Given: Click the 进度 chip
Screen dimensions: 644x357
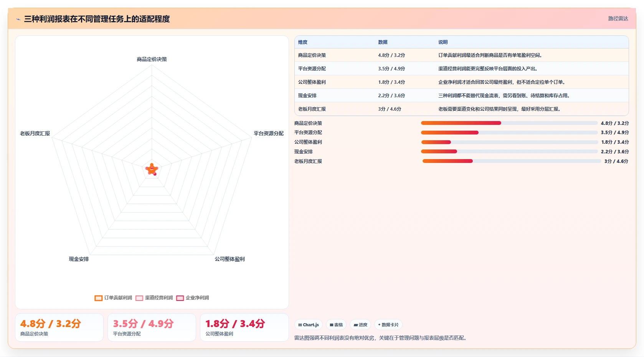Looking at the screenshot, I should pos(360,325).
